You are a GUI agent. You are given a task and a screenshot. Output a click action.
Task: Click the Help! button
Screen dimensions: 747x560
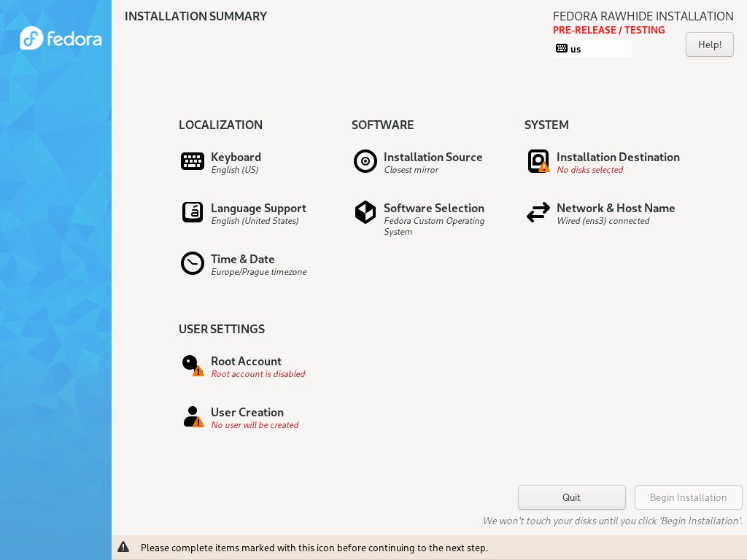tap(709, 44)
